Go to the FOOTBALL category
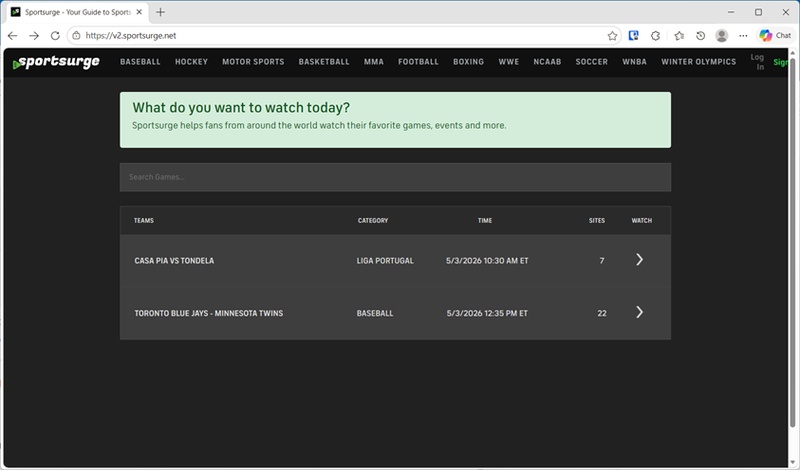The image size is (800, 470). point(418,62)
